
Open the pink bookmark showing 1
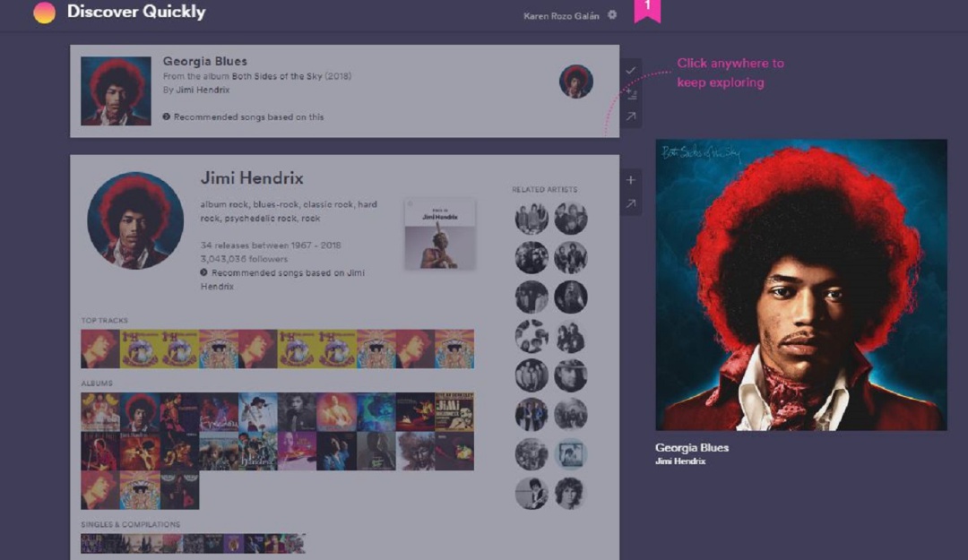647,10
